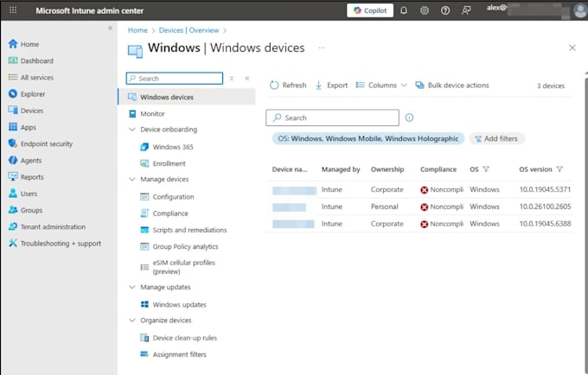This screenshot has width=588, height=375.
Task: Sort by Ownership column header
Action: (x=387, y=169)
